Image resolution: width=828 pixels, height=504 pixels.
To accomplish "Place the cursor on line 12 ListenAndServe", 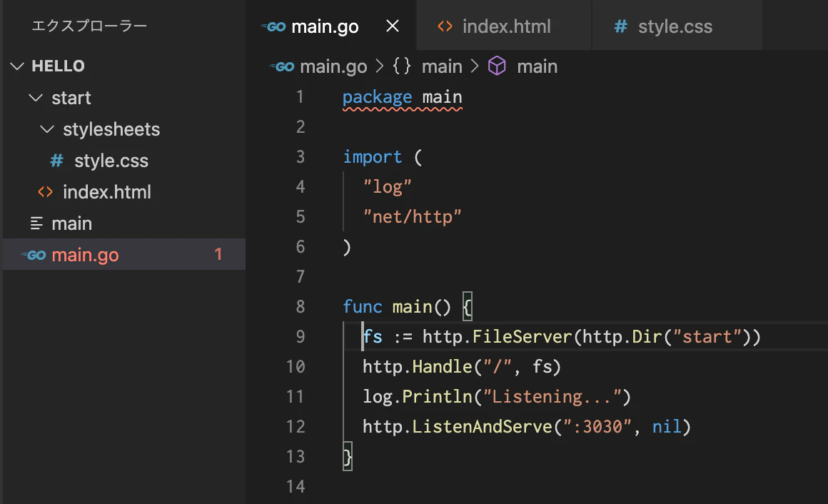I will click(482, 426).
